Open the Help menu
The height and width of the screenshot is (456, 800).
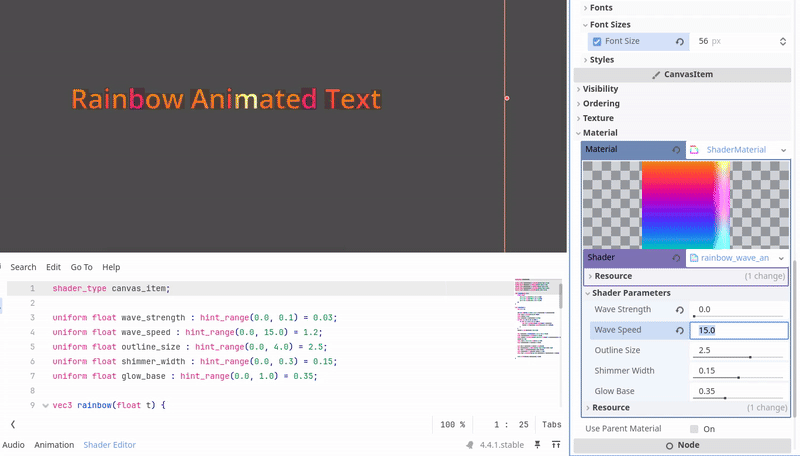click(x=111, y=267)
